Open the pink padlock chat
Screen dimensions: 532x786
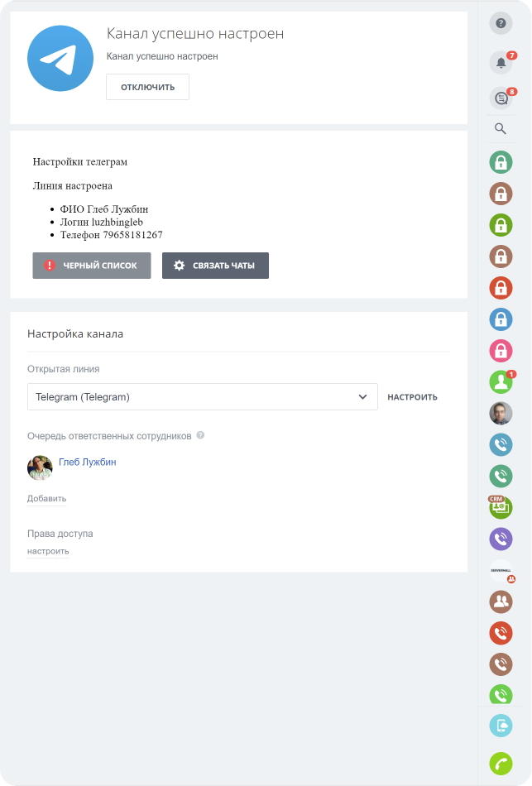501,351
